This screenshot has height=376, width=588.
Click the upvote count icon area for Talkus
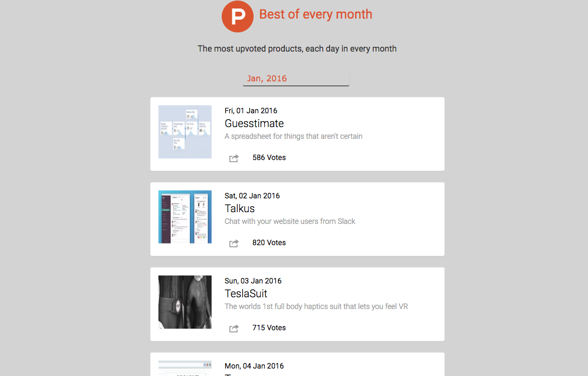[234, 243]
